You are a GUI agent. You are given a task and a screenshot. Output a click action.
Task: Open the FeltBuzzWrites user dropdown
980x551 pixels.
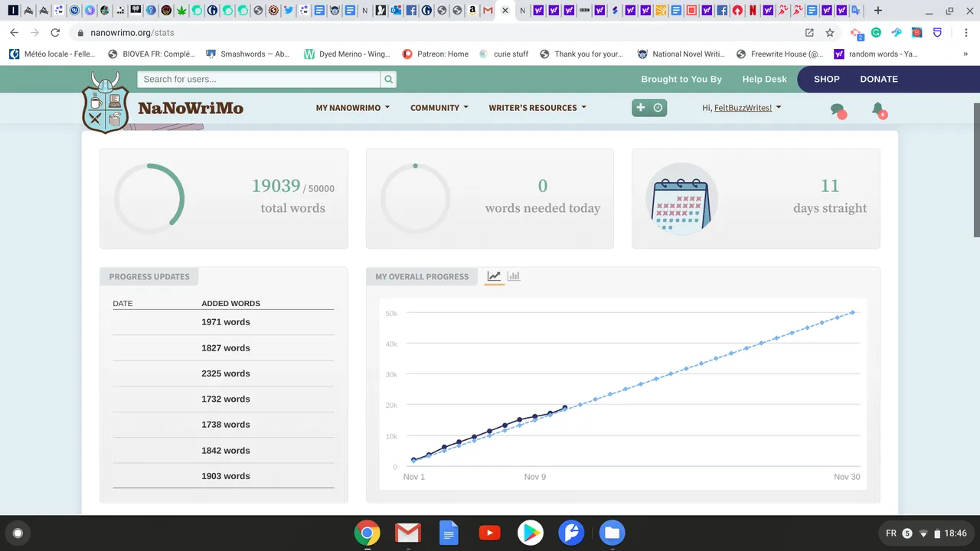coord(742,108)
